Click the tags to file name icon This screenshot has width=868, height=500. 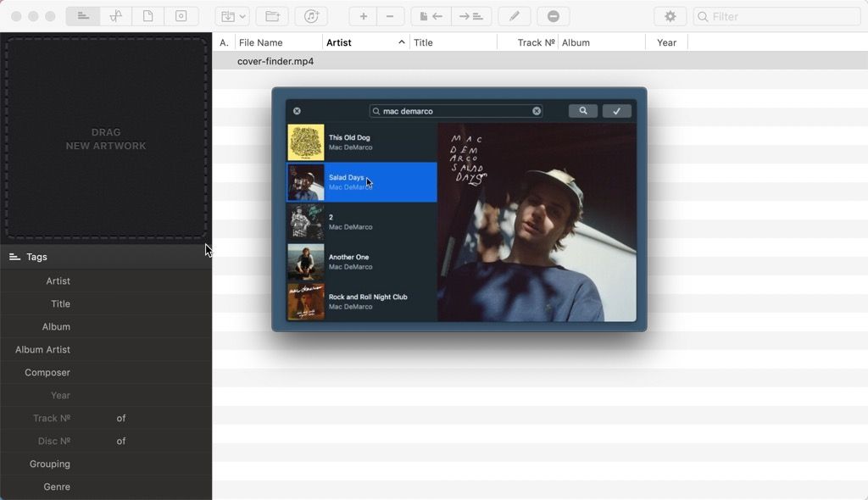471,16
